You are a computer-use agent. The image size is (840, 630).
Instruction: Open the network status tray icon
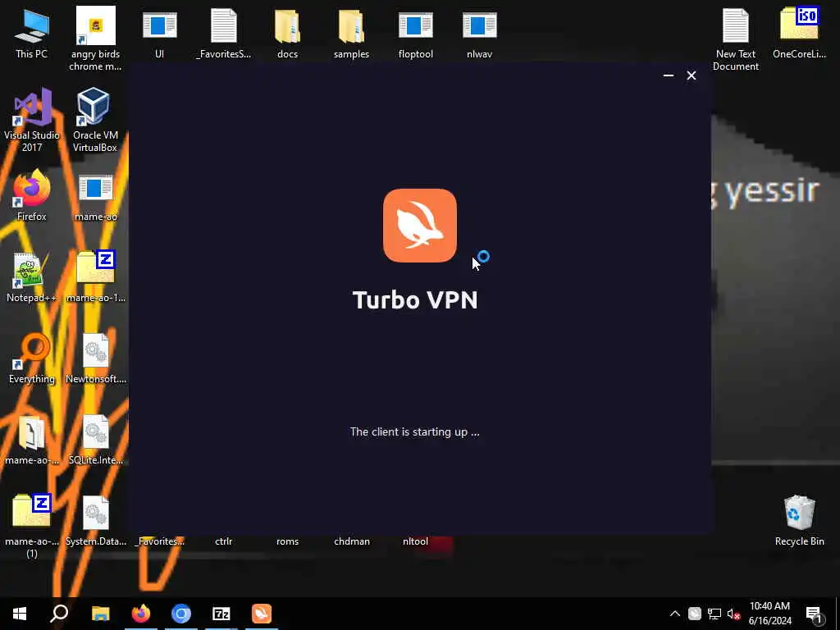tap(714, 614)
